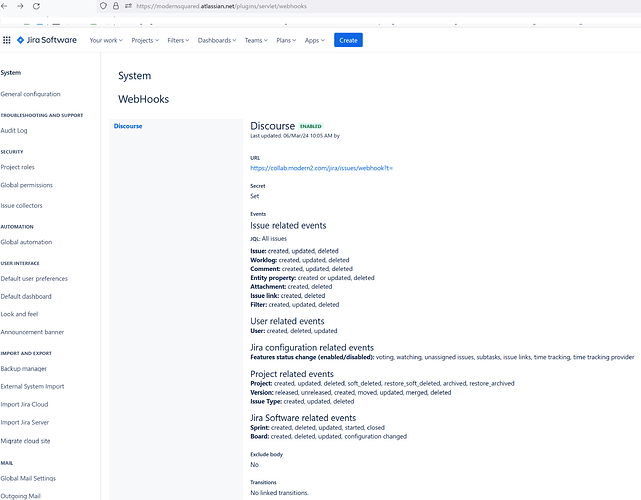Open the collab.modern2.com webhook URL link
This screenshot has width=641, height=500.
coord(321,168)
